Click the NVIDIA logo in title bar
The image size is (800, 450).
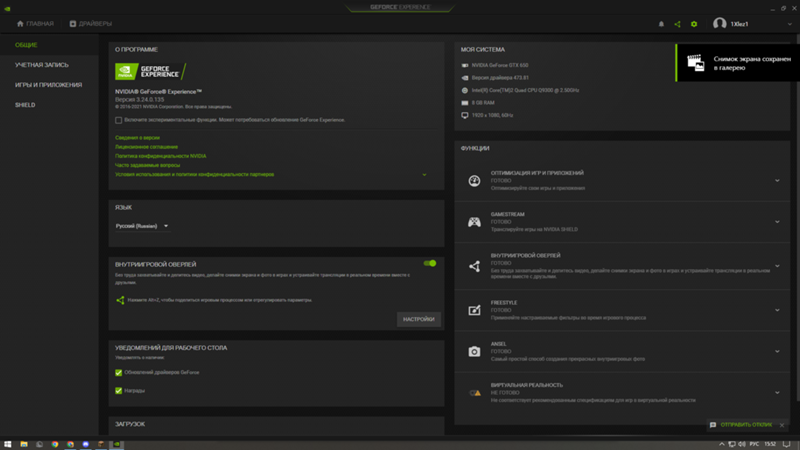[x=7, y=9]
